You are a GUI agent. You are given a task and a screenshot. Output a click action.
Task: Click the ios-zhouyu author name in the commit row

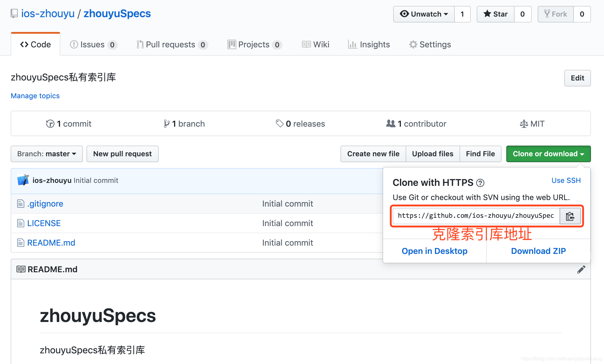click(52, 181)
